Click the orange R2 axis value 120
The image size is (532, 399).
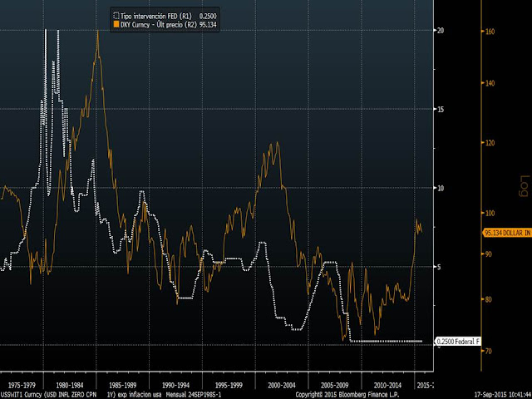tap(490, 143)
